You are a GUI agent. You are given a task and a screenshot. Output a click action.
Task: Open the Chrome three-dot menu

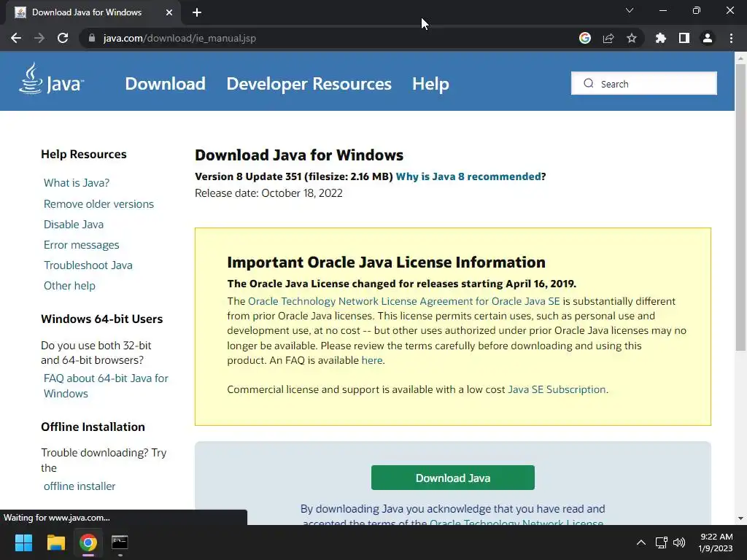tap(731, 38)
